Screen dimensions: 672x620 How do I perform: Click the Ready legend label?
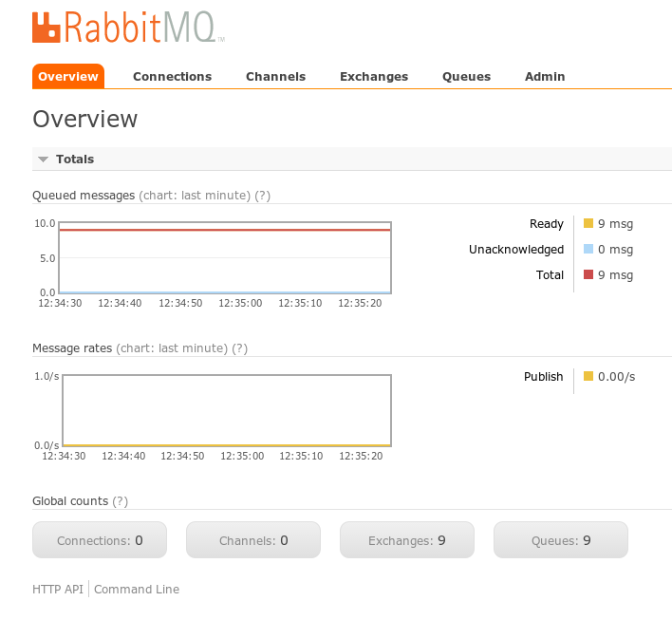pos(547,224)
